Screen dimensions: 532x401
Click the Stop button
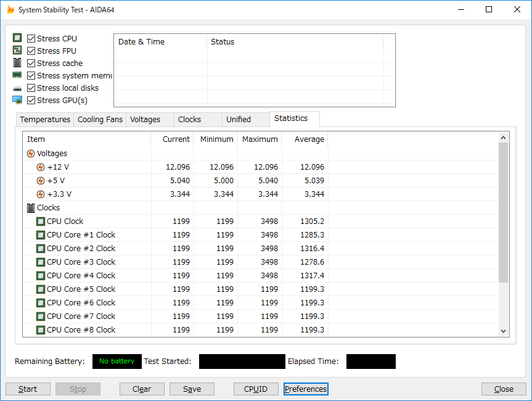coord(78,389)
